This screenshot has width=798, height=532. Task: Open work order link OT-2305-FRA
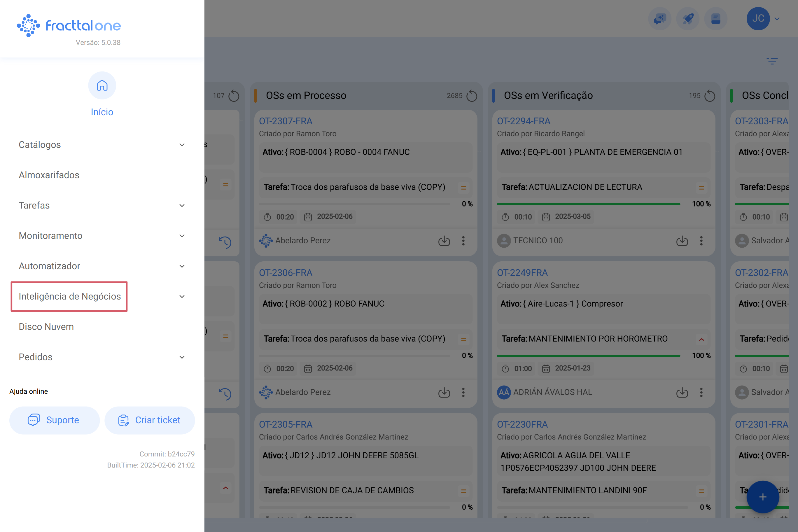(x=286, y=424)
